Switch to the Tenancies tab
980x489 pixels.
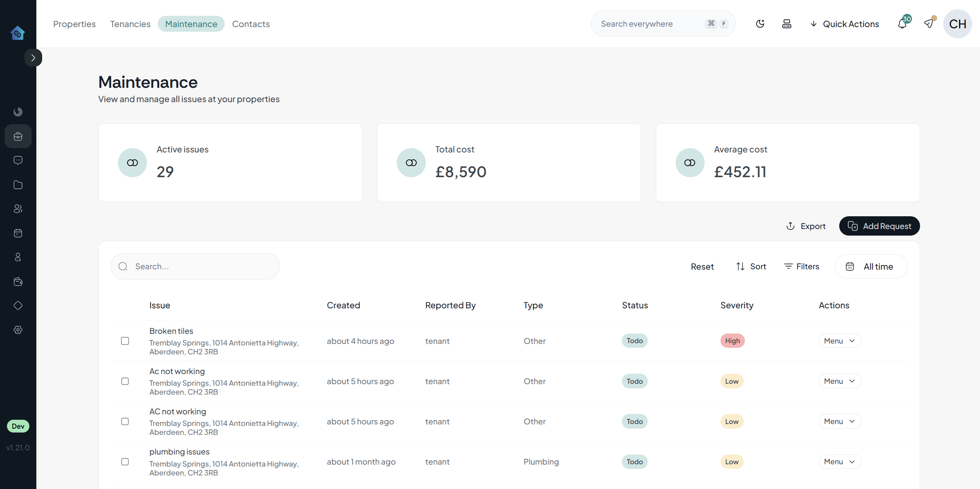(x=130, y=24)
